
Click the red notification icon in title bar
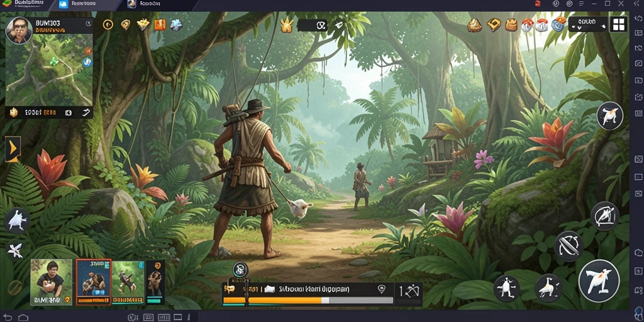[538, 4]
